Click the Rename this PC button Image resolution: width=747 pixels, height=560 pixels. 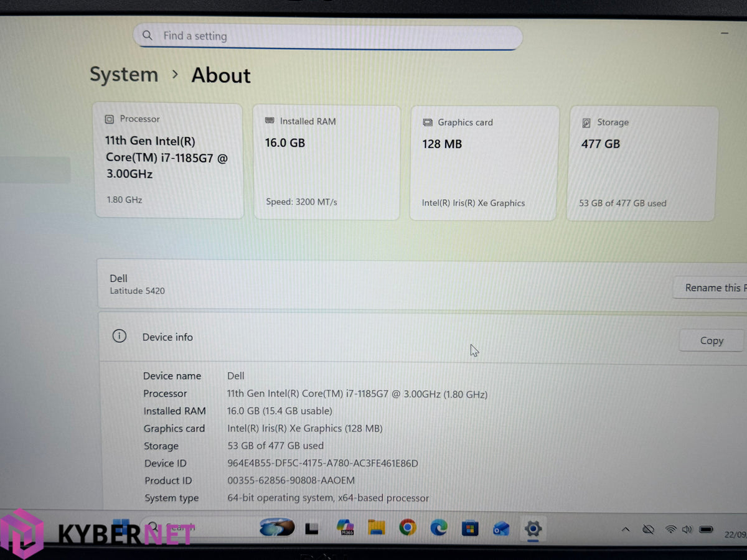click(710, 288)
